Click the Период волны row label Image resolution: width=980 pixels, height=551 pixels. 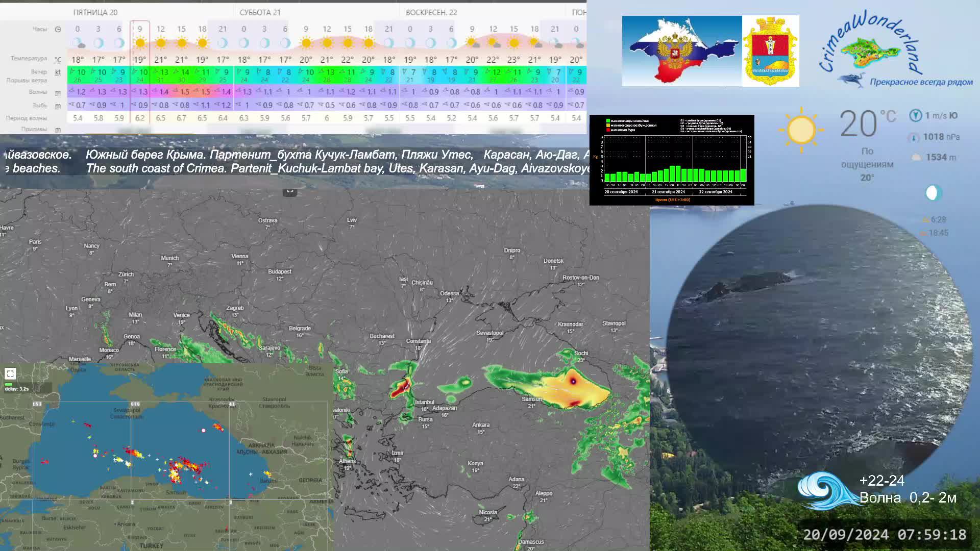click(27, 118)
